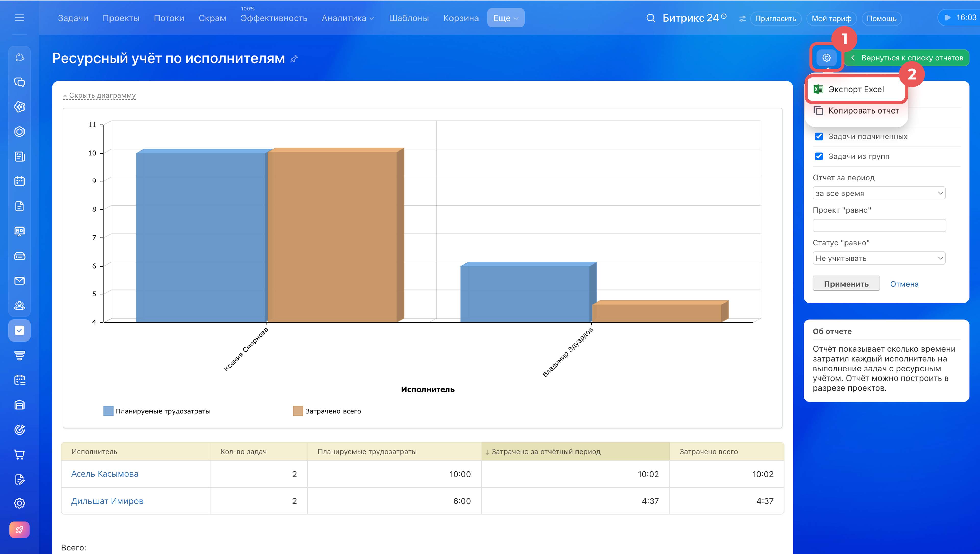Open the hamburger menu icon
Viewport: 980px width, 554px height.
pyautogui.click(x=19, y=18)
